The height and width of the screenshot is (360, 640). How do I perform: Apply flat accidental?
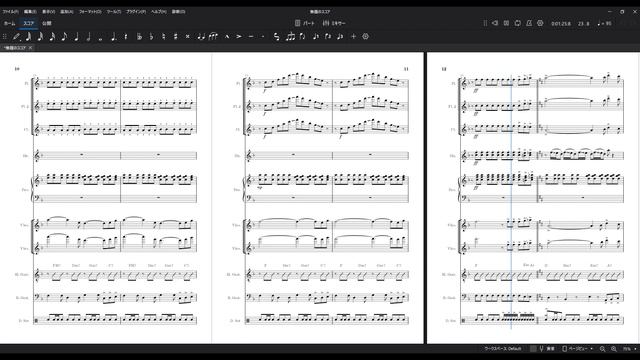click(x=151, y=37)
